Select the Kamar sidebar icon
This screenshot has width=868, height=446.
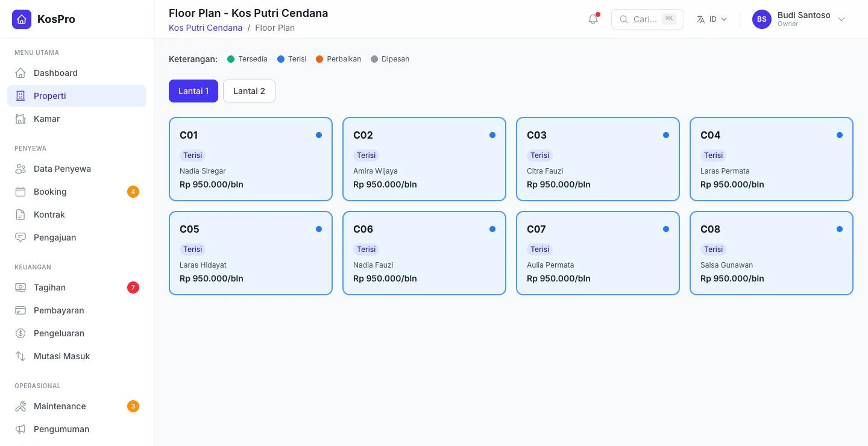20,119
